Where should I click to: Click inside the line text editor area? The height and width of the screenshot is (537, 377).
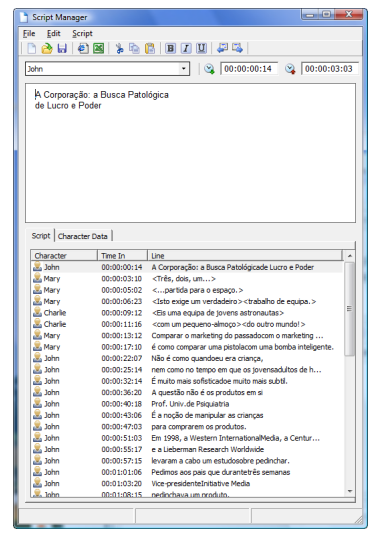click(x=190, y=153)
